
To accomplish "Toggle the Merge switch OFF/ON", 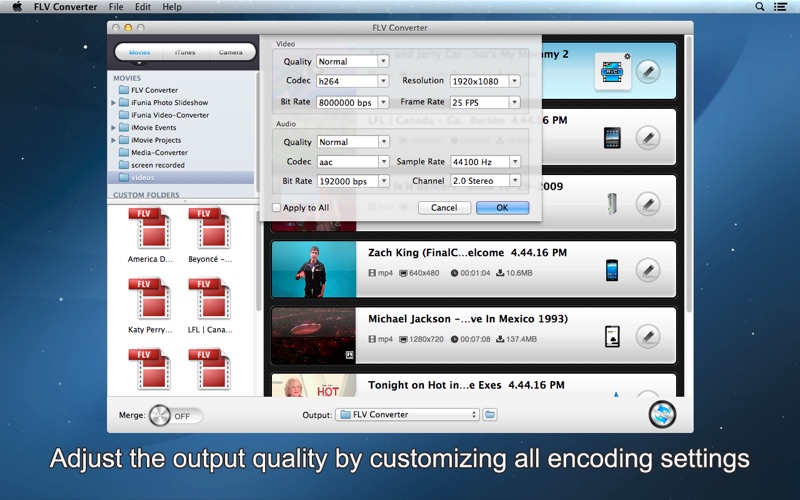I will coord(176,416).
